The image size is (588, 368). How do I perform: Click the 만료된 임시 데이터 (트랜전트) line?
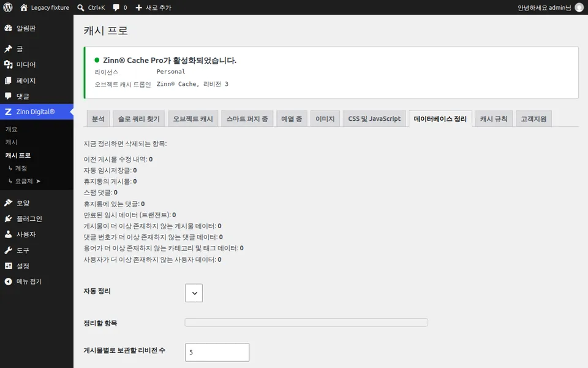point(130,215)
